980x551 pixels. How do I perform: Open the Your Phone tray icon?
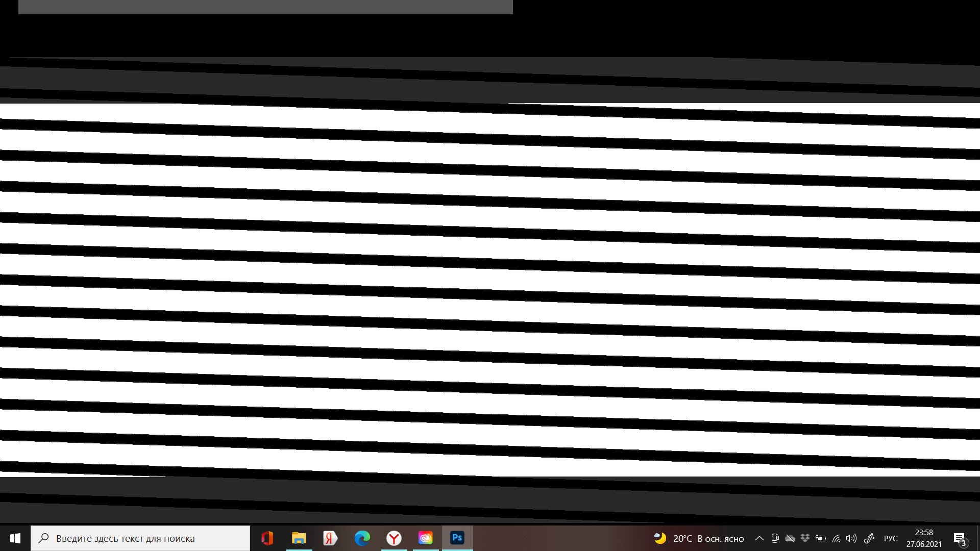[x=775, y=538]
